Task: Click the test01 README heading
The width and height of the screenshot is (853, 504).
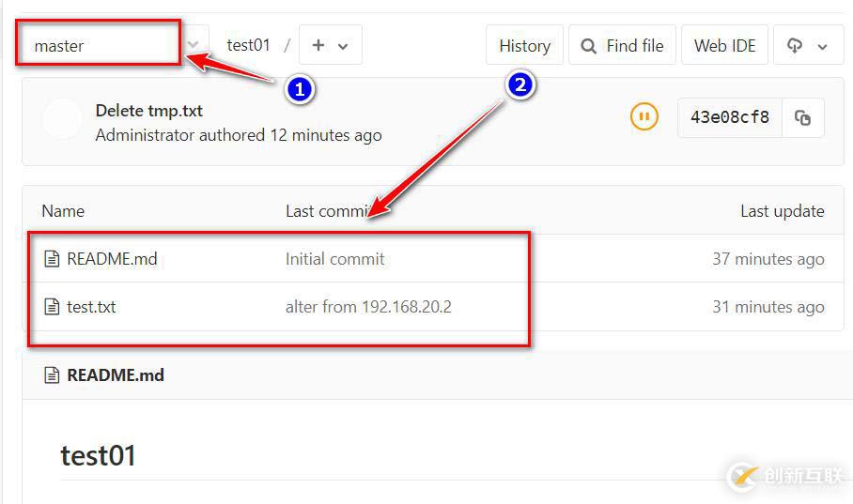Action: [x=98, y=455]
